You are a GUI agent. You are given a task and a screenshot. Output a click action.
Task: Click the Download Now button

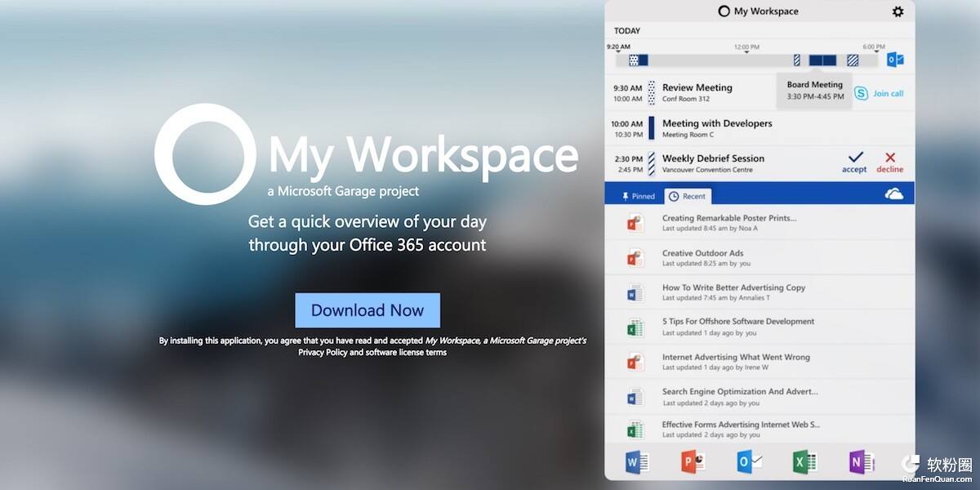point(367,310)
